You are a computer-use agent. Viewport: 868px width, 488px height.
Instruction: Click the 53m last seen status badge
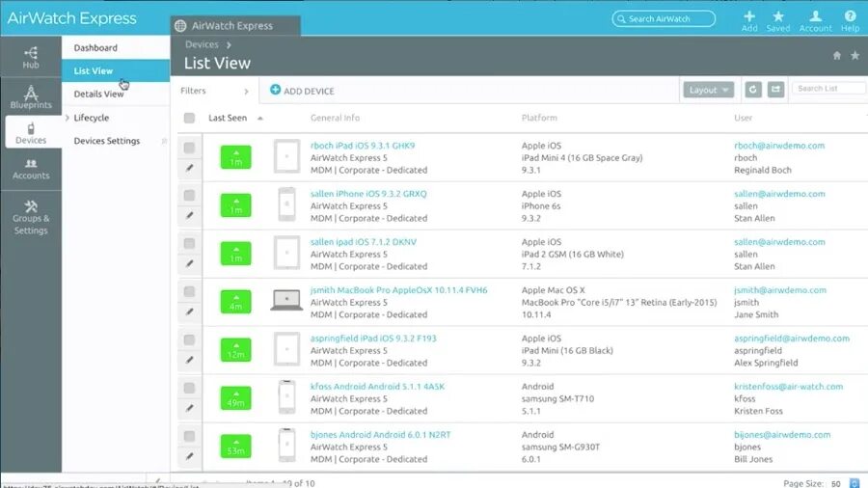(x=236, y=446)
